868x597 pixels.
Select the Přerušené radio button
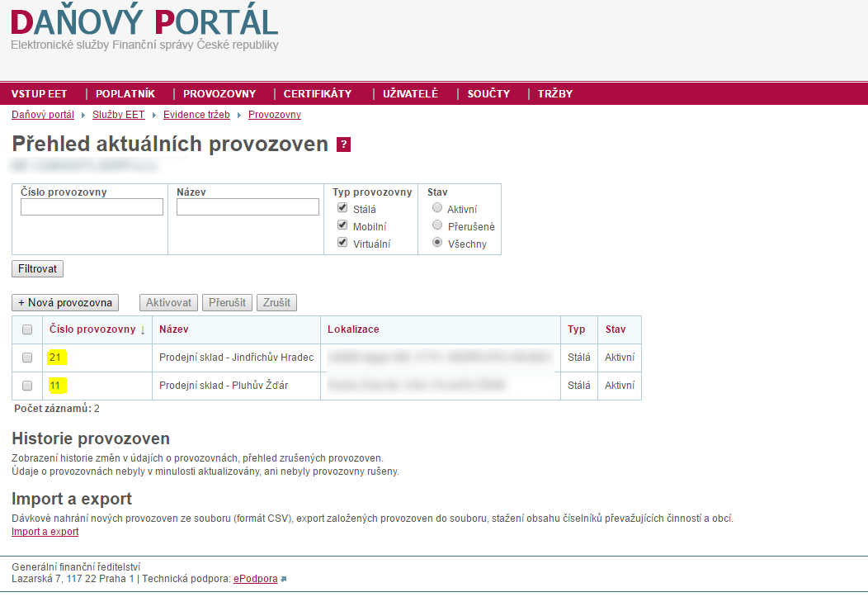click(x=437, y=225)
